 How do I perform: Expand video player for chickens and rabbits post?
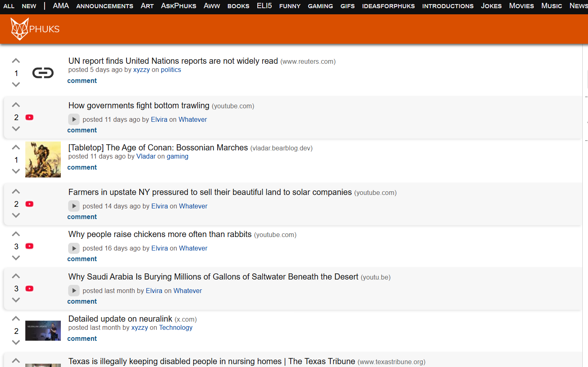[74, 248]
